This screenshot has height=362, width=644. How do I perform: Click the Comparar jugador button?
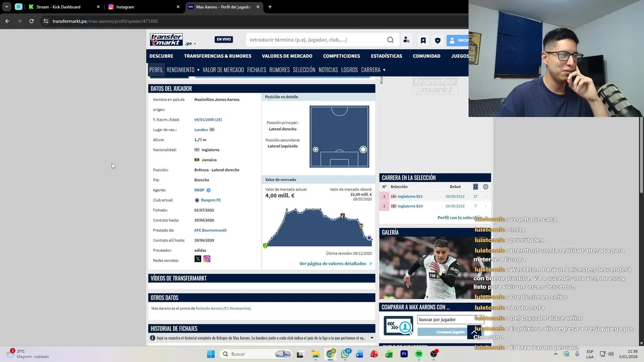point(450,332)
